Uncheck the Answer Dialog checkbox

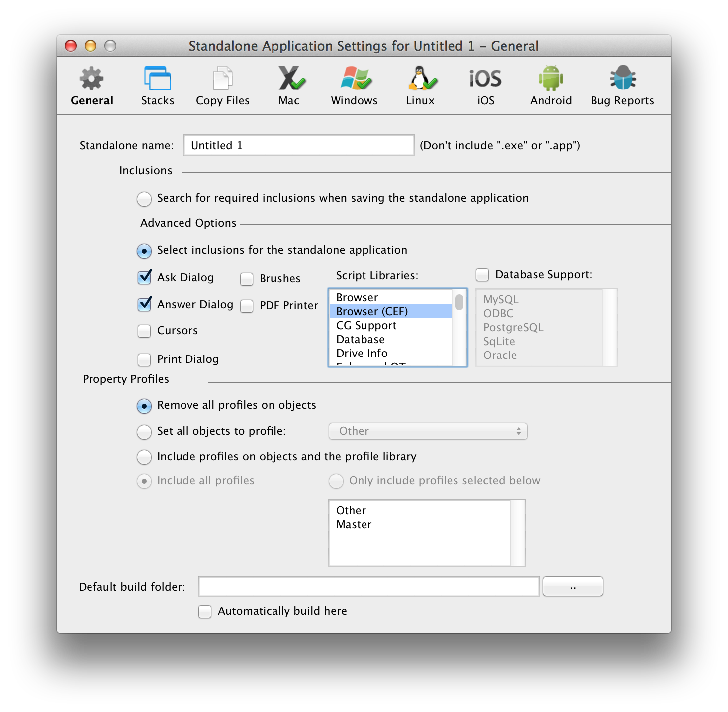[145, 304]
